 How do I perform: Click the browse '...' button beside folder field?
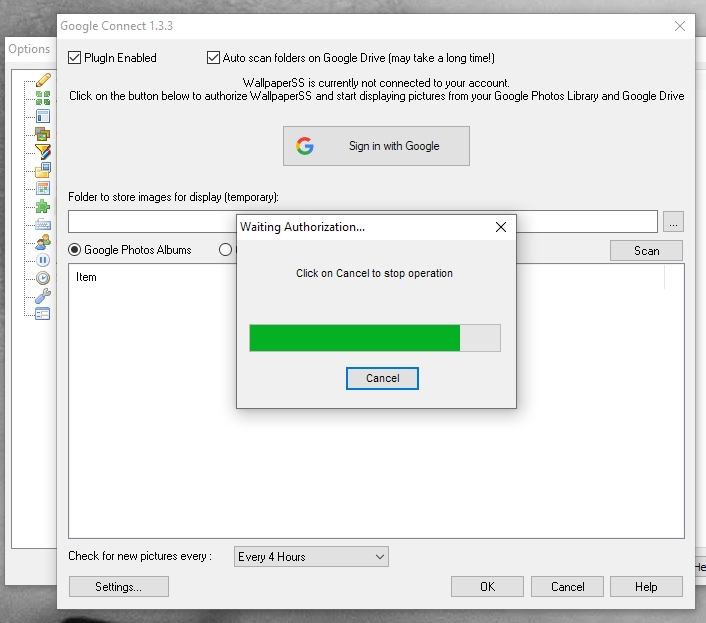pos(673,221)
